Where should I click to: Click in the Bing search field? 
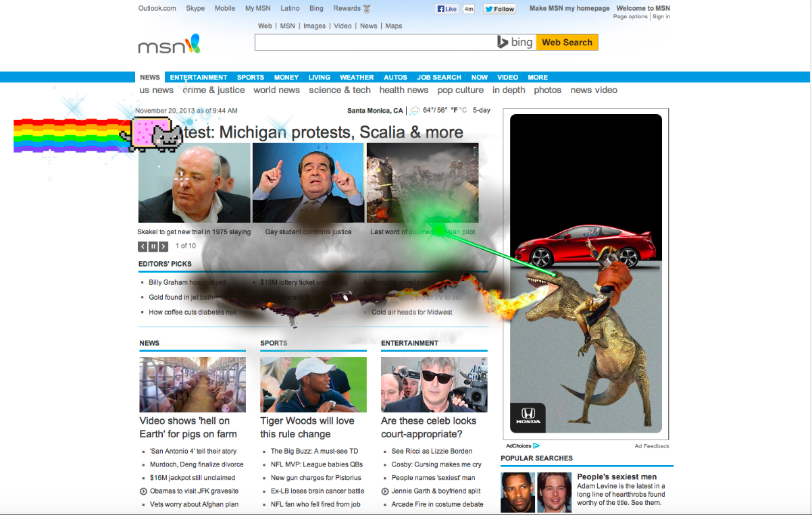coord(375,43)
